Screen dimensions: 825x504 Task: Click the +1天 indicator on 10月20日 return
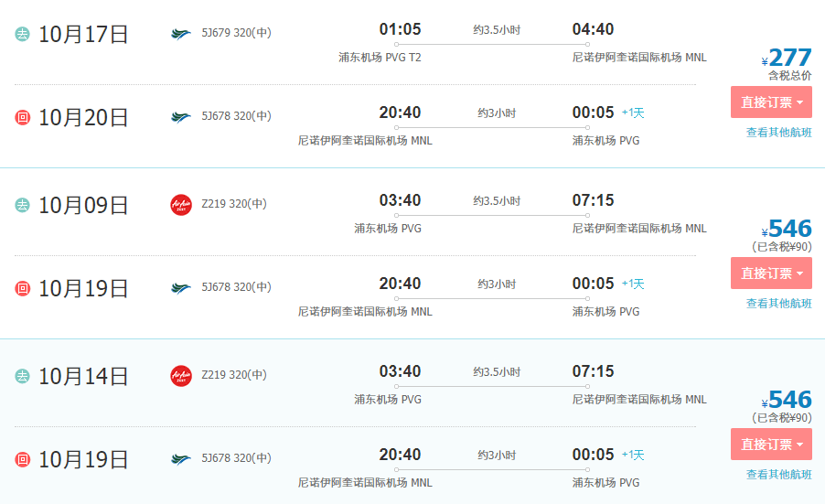[633, 113]
